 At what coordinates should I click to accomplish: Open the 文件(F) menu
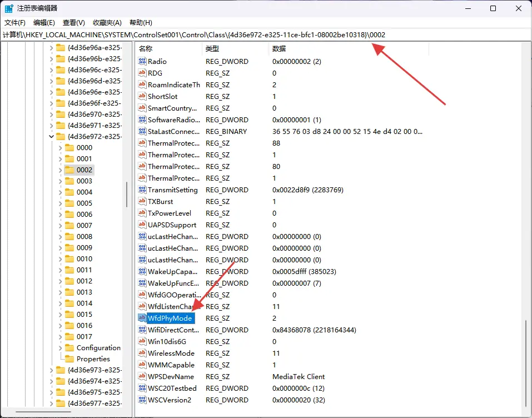coord(15,23)
